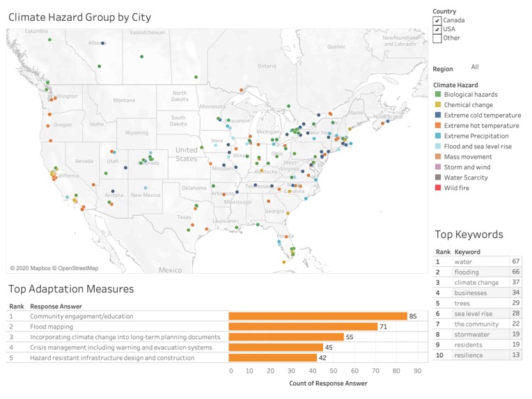Screen dimensions: 532x399
Task: Click the 'residents' keyword row
Action: coord(477,345)
